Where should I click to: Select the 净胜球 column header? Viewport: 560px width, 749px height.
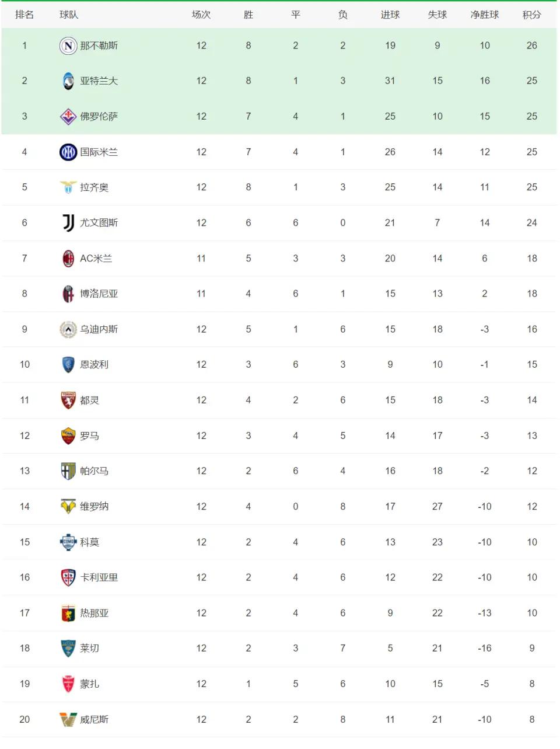coord(485,15)
